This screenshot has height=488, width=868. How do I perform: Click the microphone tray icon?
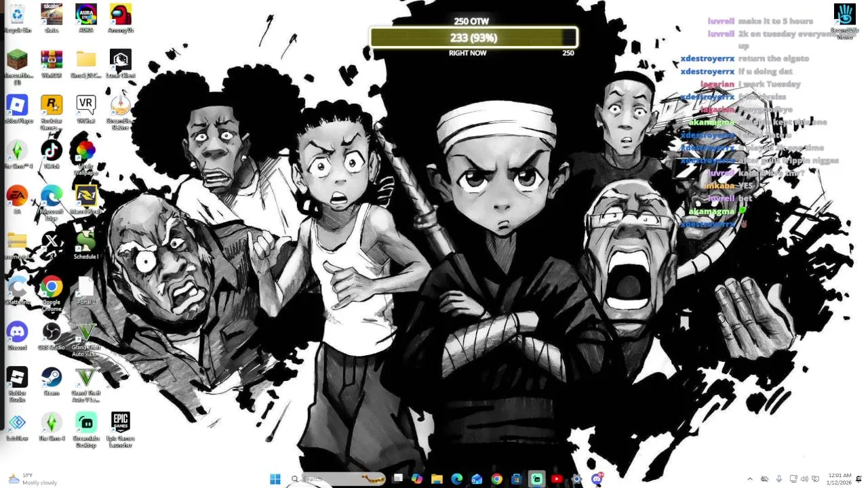coord(778,479)
